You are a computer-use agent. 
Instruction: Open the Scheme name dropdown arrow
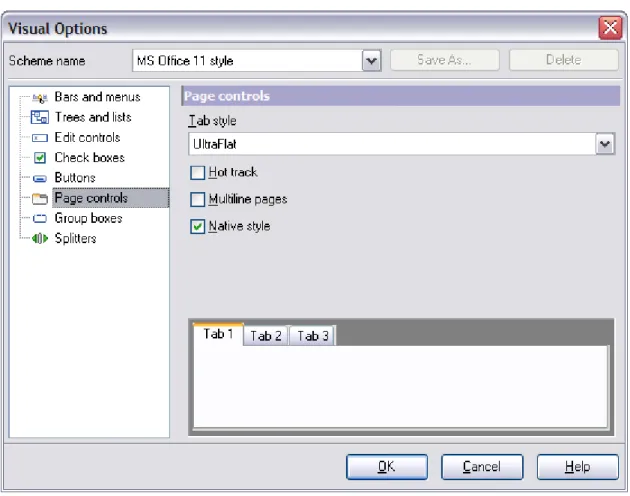(371, 61)
